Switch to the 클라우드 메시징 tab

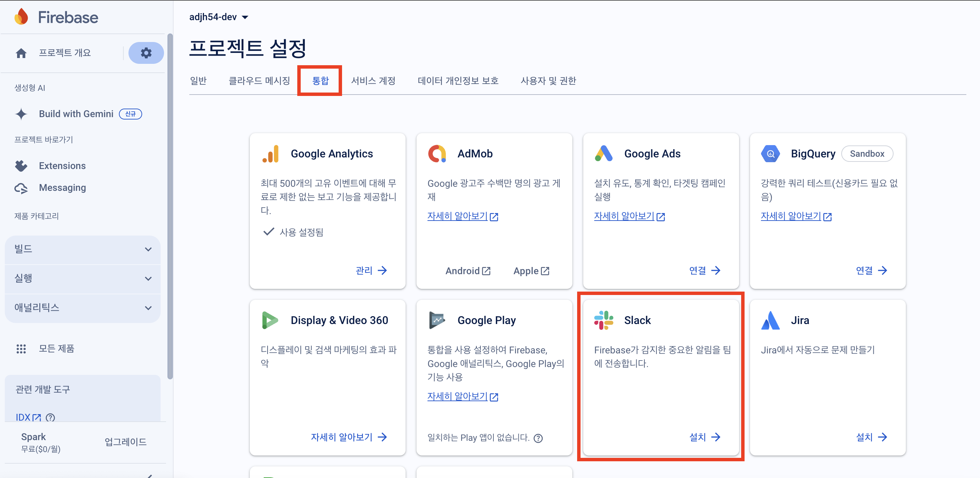(x=259, y=81)
